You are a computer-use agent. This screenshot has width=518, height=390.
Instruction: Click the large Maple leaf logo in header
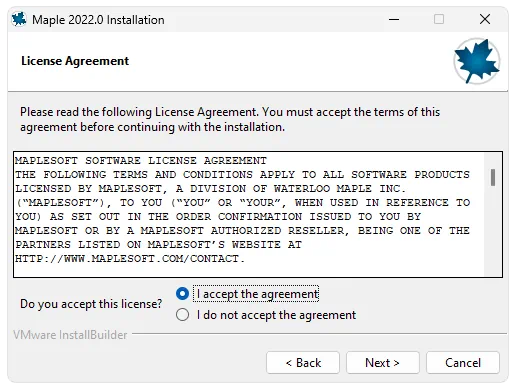coord(477,61)
